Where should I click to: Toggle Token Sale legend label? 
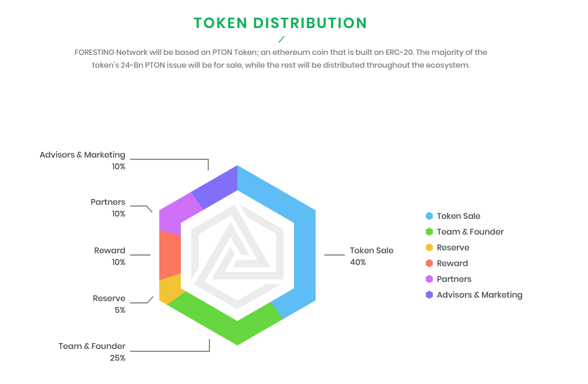click(x=459, y=216)
